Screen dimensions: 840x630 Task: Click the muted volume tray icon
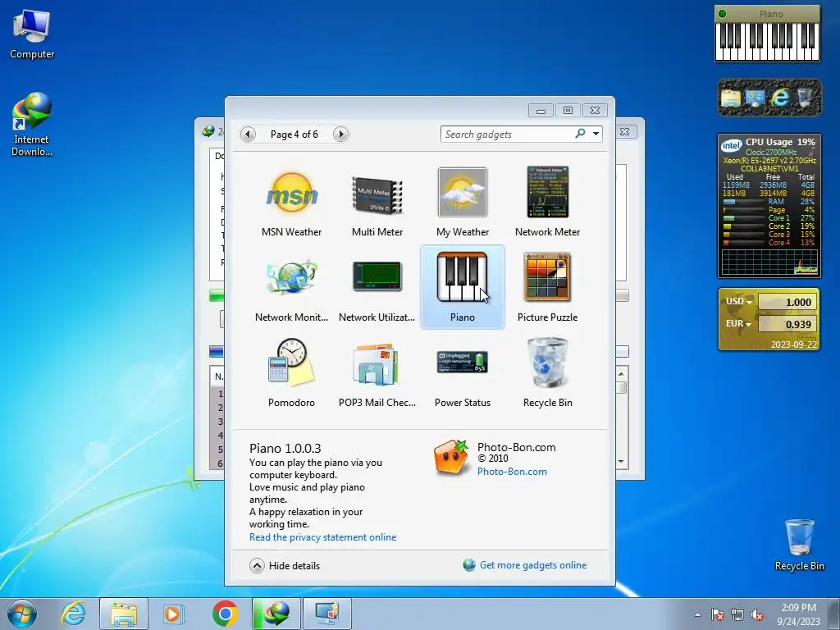pos(757,614)
